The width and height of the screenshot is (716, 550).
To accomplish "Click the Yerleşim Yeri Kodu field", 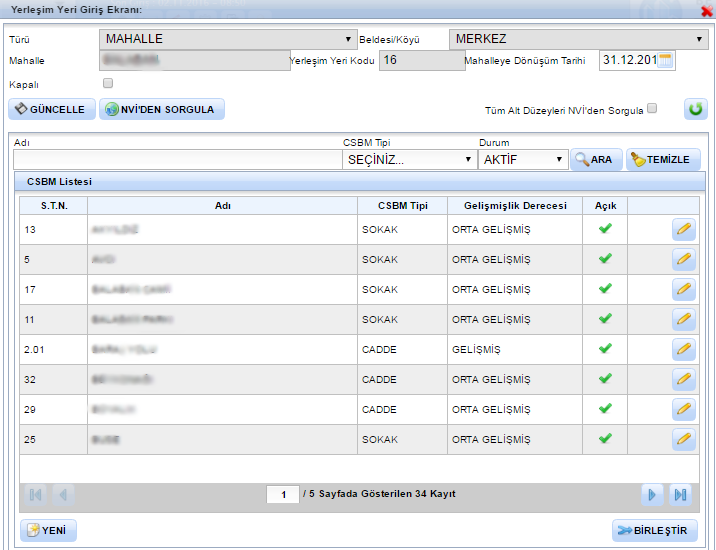I will coord(422,60).
